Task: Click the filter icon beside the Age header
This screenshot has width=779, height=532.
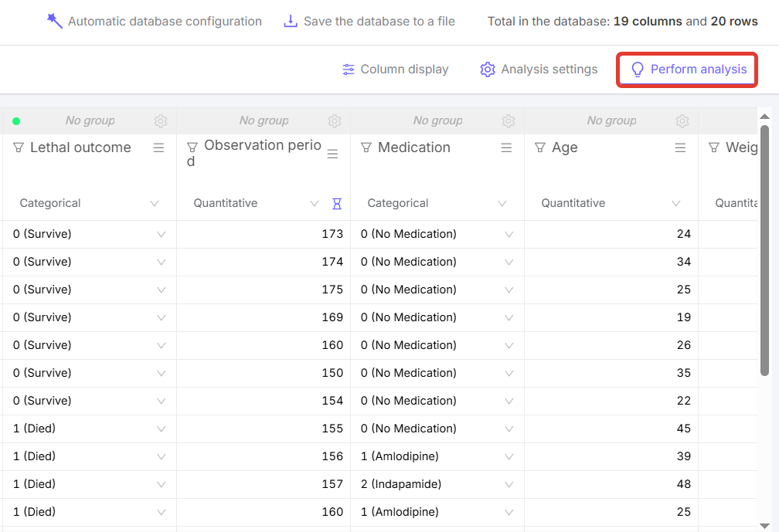Action: coord(540,147)
